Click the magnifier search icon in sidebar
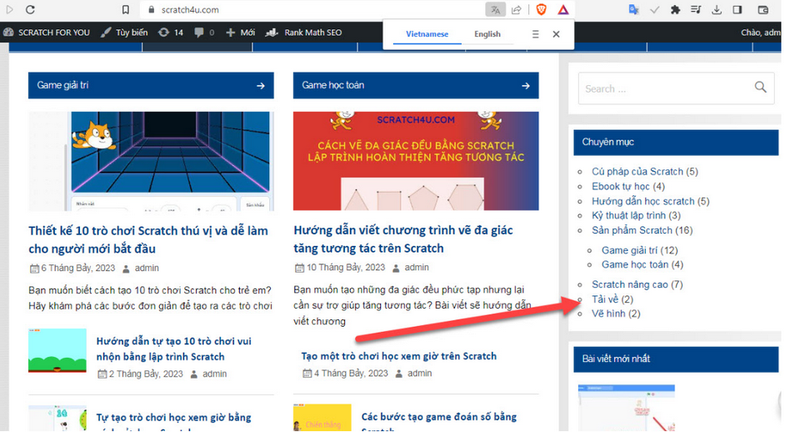 (x=760, y=87)
